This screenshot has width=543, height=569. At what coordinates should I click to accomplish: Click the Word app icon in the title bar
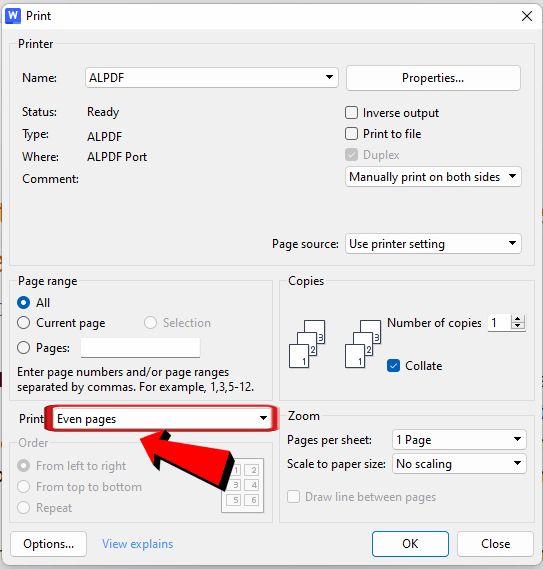pyautogui.click(x=13, y=16)
